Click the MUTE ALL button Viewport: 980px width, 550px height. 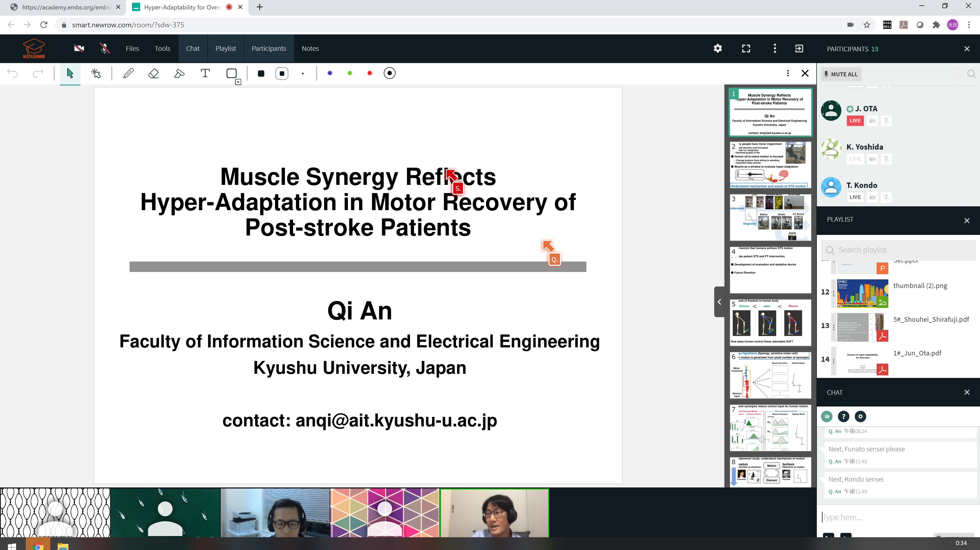[x=841, y=74]
